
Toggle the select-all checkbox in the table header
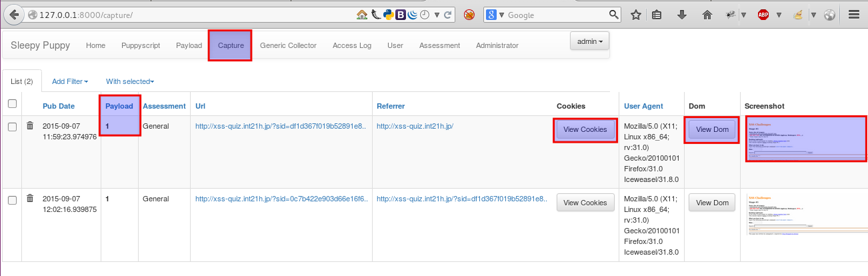pos(12,103)
